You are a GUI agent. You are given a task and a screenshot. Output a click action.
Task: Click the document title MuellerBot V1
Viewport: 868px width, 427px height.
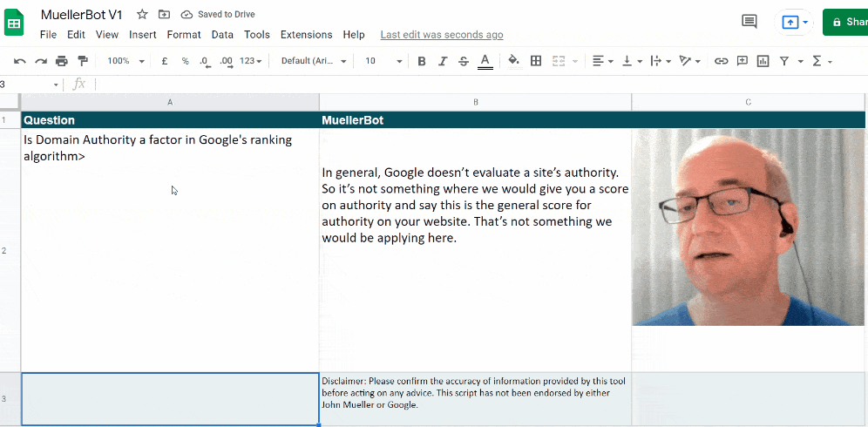point(81,15)
